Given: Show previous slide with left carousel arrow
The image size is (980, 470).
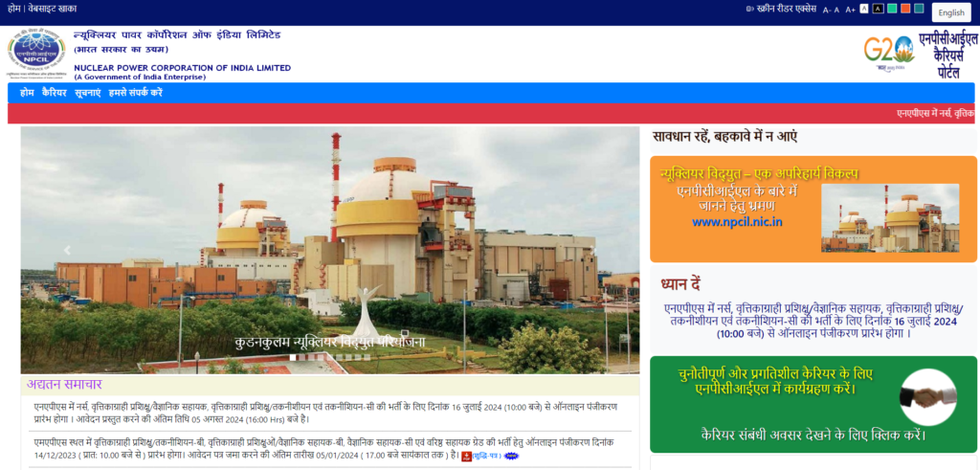Looking at the screenshot, I should (x=67, y=251).
